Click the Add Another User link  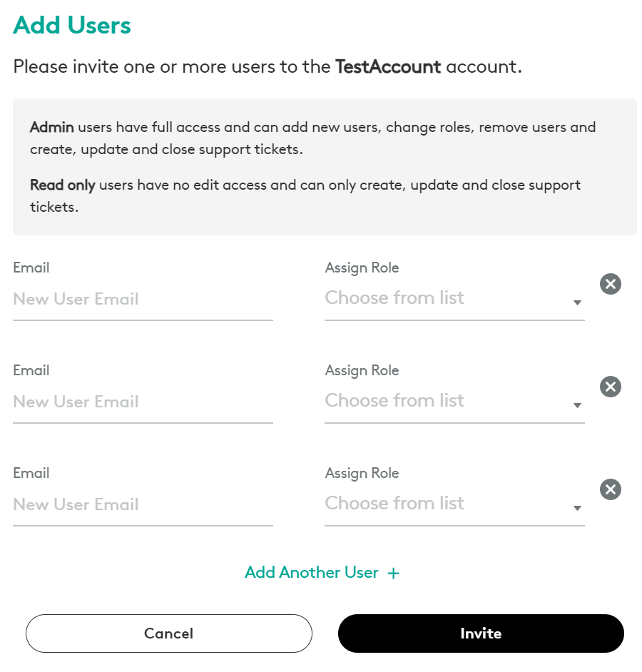coord(311,572)
